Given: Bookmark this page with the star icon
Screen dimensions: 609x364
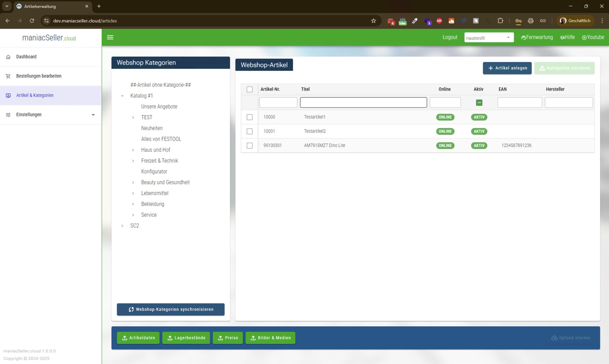Looking at the screenshot, I should click(x=373, y=21).
